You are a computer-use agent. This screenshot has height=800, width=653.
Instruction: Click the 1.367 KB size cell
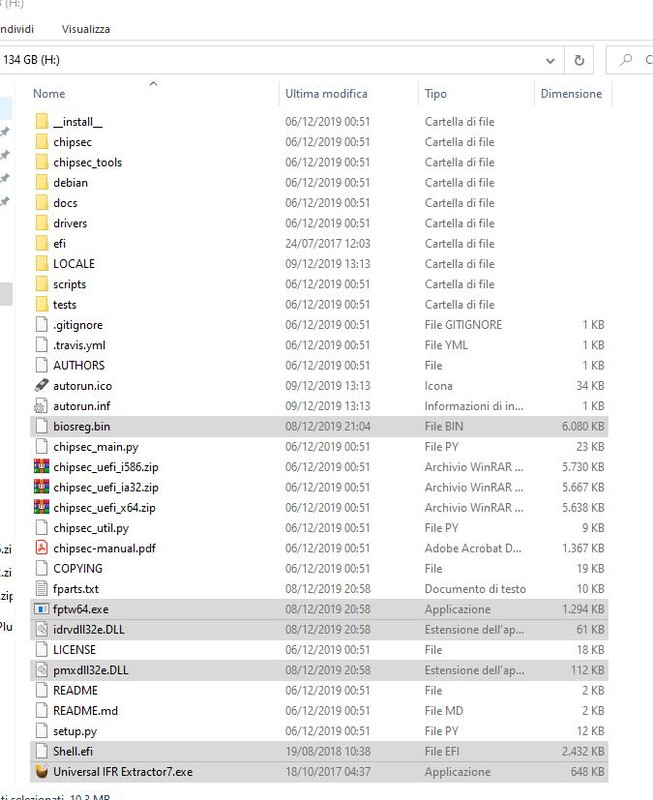pyautogui.click(x=583, y=548)
